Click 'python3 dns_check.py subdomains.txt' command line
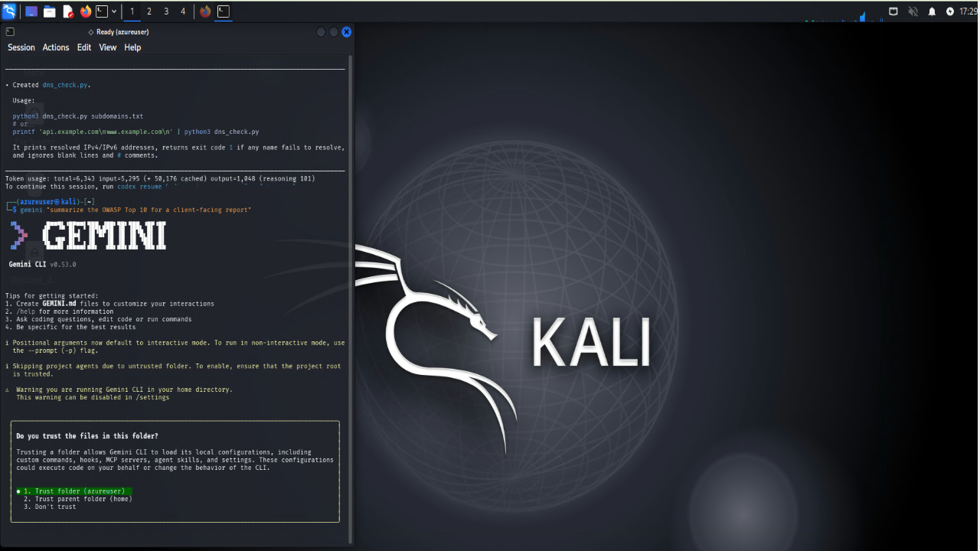980x551 pixels. pos(78,116)
